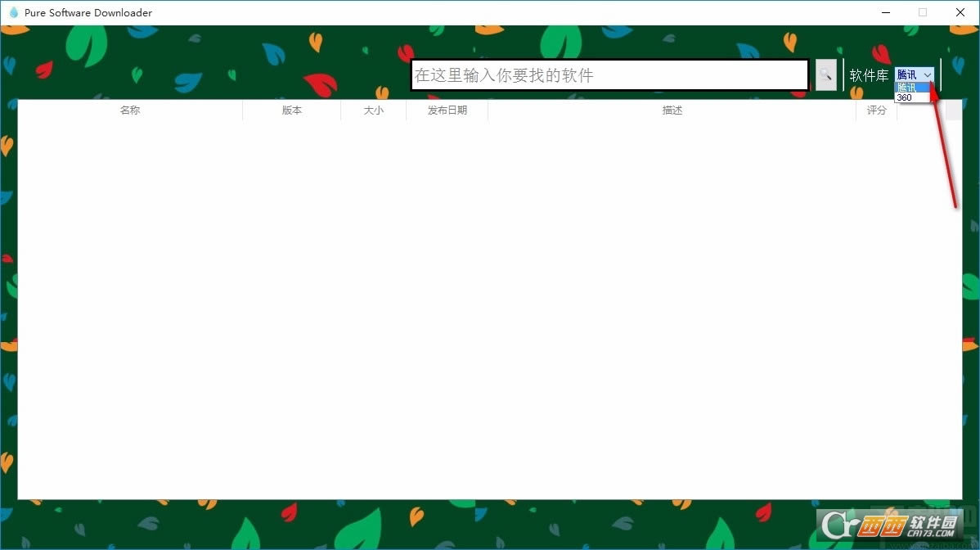Click the Pure Software Downloader water-drop icon

pos(14,12)
